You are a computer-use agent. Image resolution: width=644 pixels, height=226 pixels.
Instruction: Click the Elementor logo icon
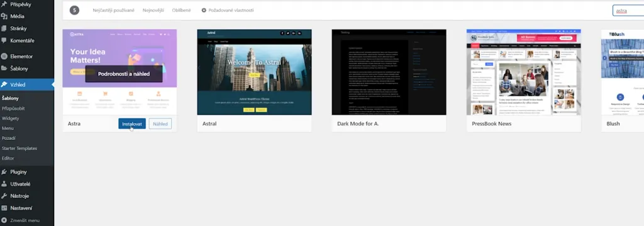(4, 56)
